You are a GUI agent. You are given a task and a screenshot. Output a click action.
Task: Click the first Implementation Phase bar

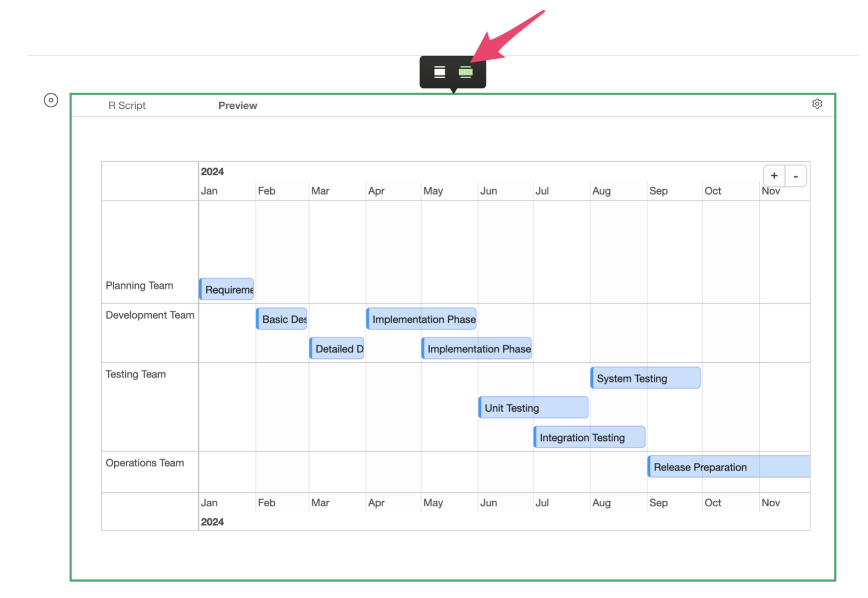(421, 319)
